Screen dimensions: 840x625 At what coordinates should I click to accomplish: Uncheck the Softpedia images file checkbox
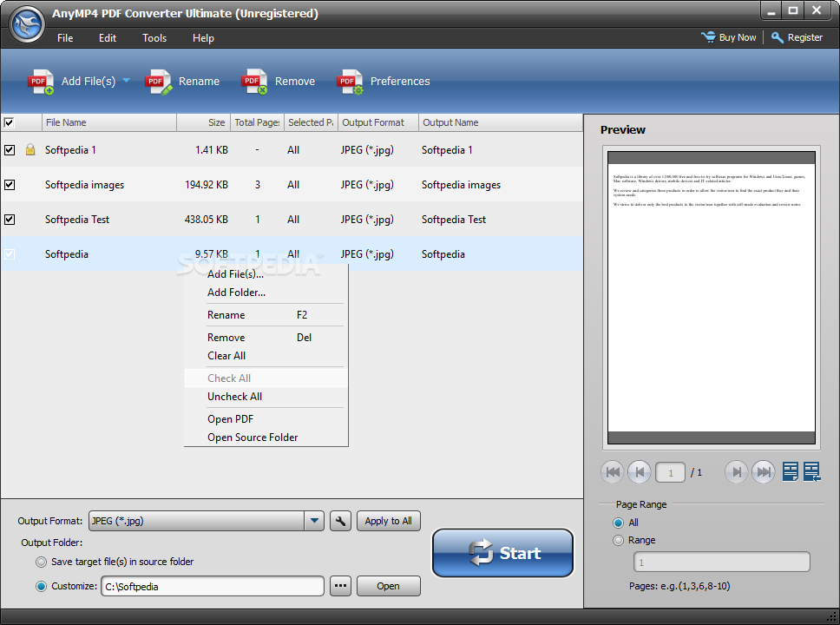click(10, 185)
